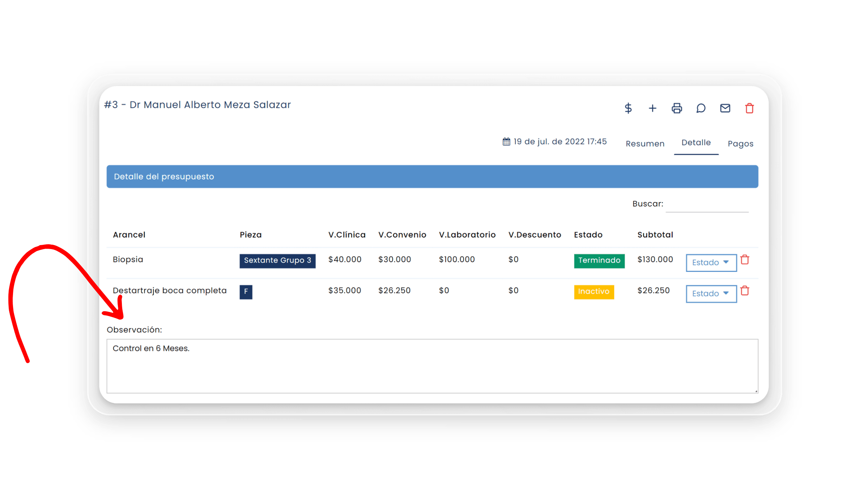Image resolution: width=868 pixels, height=488 pixels.
Task: Sort by the Estado column header
Action: [588, 235]
